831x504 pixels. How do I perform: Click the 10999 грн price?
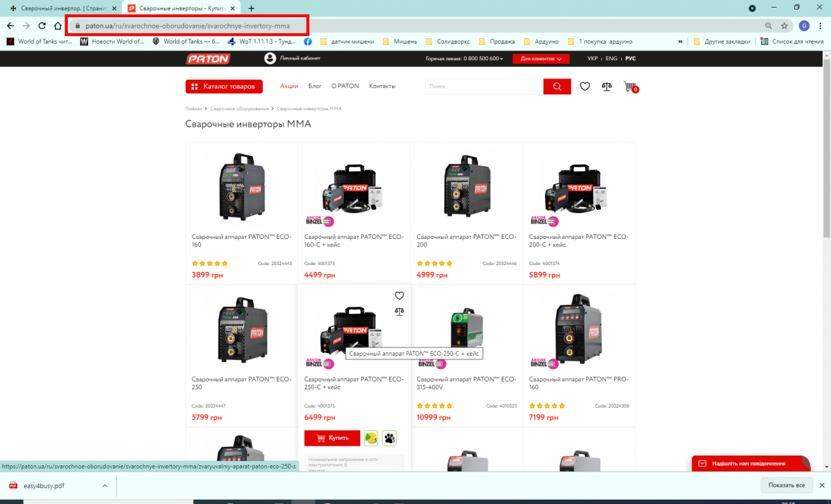(434, 417)
